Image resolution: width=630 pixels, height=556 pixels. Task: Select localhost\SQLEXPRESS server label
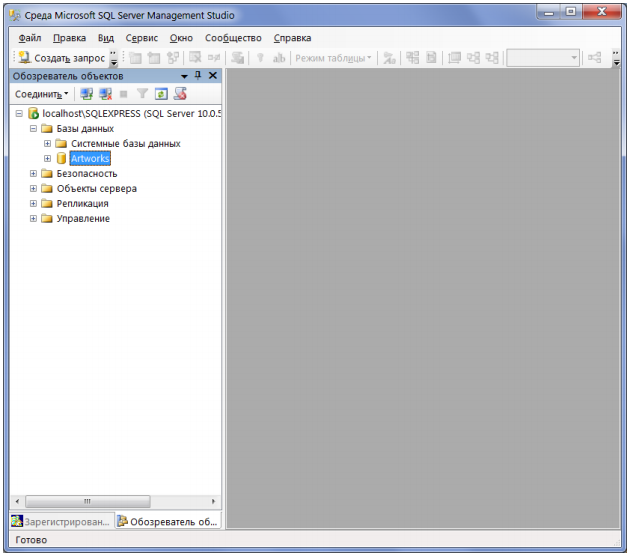pos(131,114)
